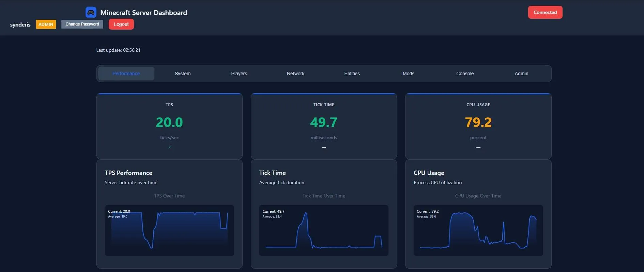Click the Tick Time Over Time chart
The height and width of the screenshot is (272, 644).
(x=324, y=230)
